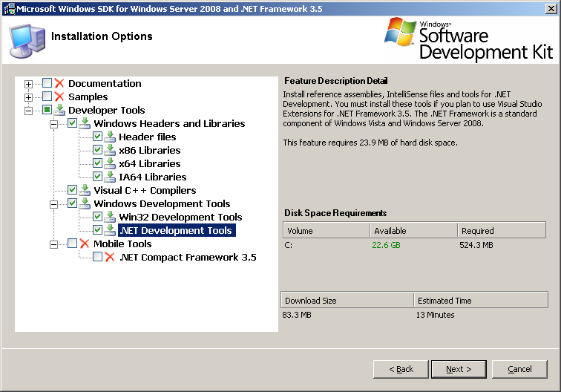This screenshot has width=561, height=392.
Task: Uncheck Windows Development Tools checkbox
Action: pos(72,203)
